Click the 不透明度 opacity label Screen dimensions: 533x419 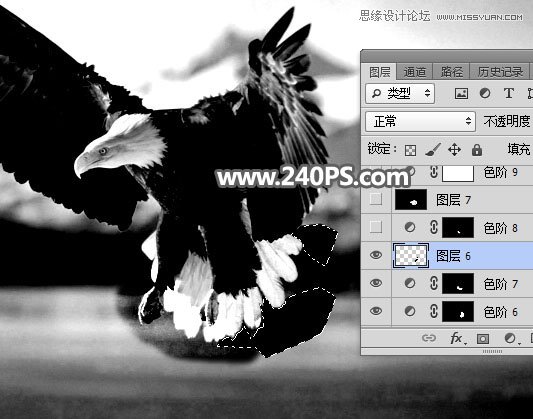pos(506,121)
